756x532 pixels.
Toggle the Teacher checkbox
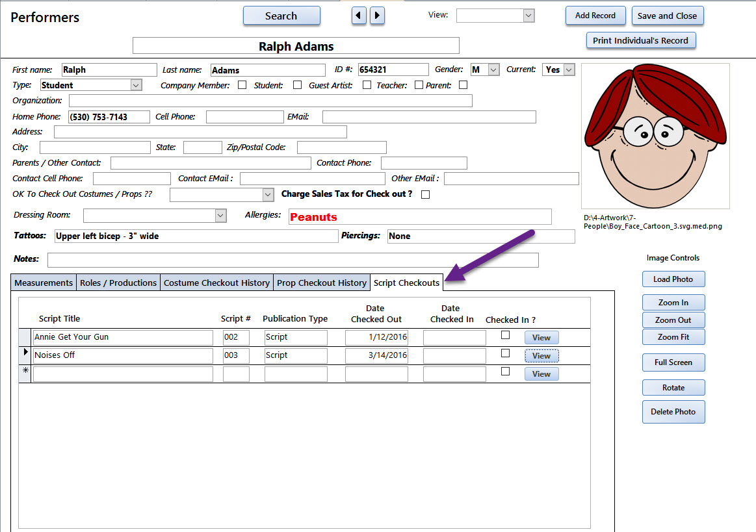point(419,85)
